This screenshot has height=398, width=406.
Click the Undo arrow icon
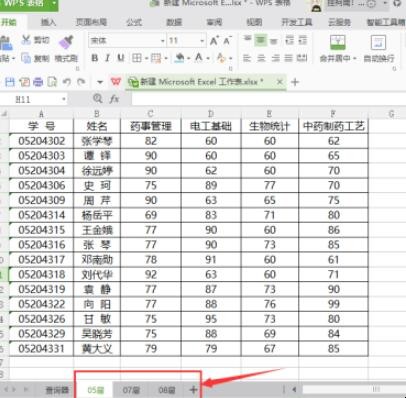click(67, 82)
